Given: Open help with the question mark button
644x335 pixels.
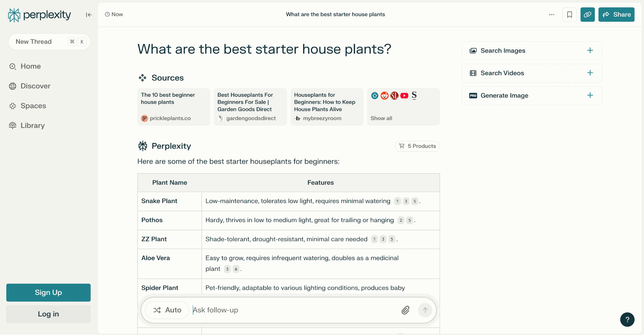Looking at the screenshot, I should 627,320.
